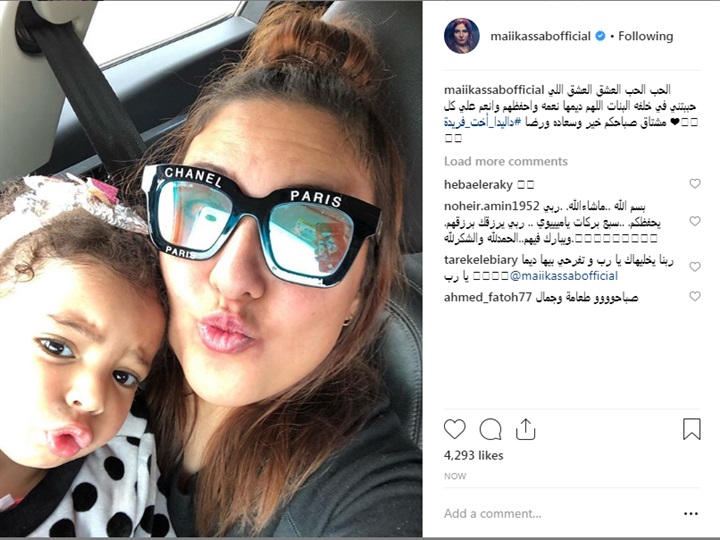Like noheir.amin1952's comment heart
Image resolution: width=720 pixels, height=540 pixels.
tap(695, 221)
